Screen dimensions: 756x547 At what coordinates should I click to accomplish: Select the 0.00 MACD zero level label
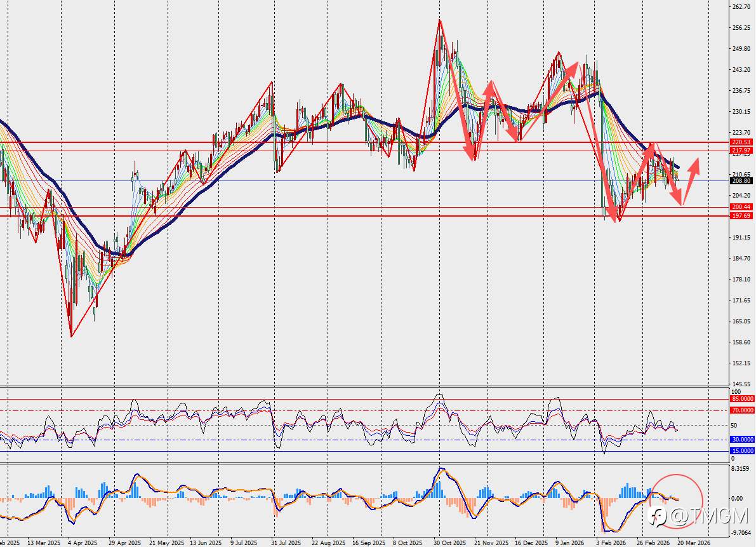point(737,499)
